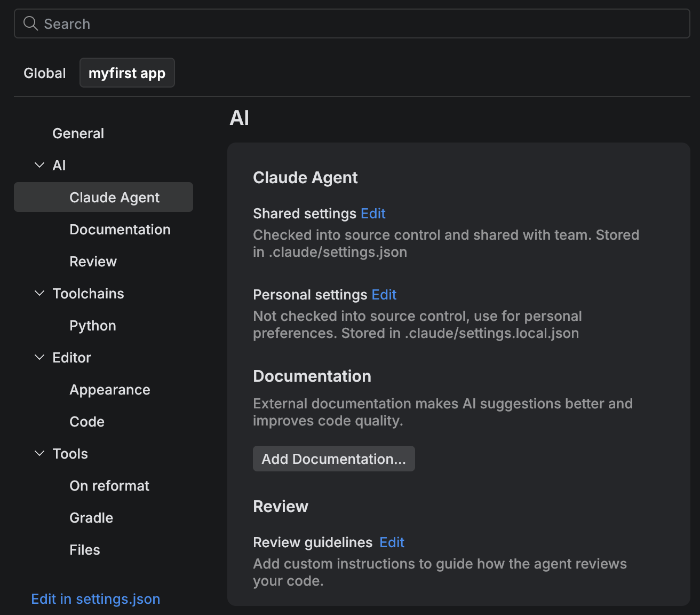Open Edit in settings.json
Viewport: 700px width, 615px height.
pyautogui.click(x=96, y=598)
